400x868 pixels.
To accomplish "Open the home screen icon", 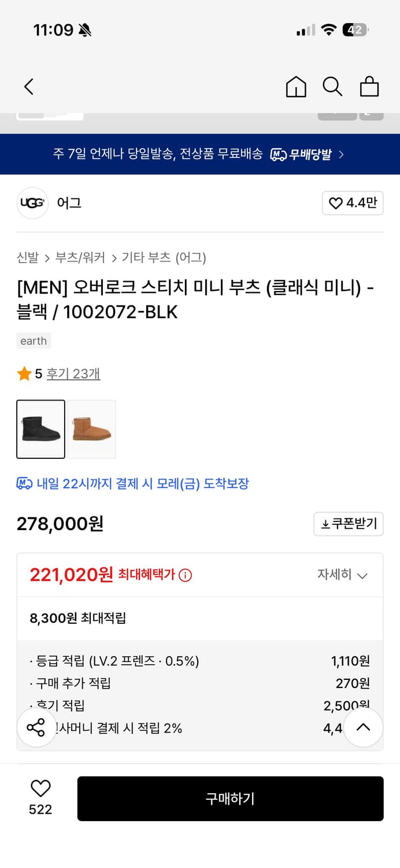I will coord(296,87).
